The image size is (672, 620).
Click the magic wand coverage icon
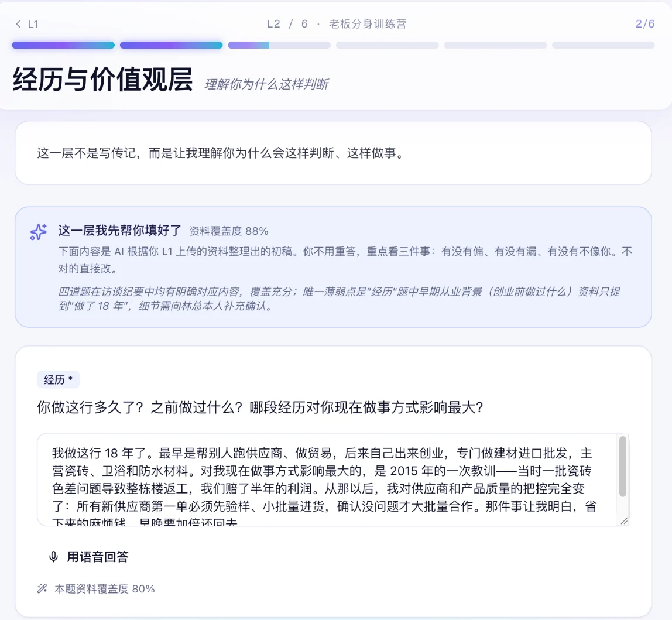[x=42, y=589]
